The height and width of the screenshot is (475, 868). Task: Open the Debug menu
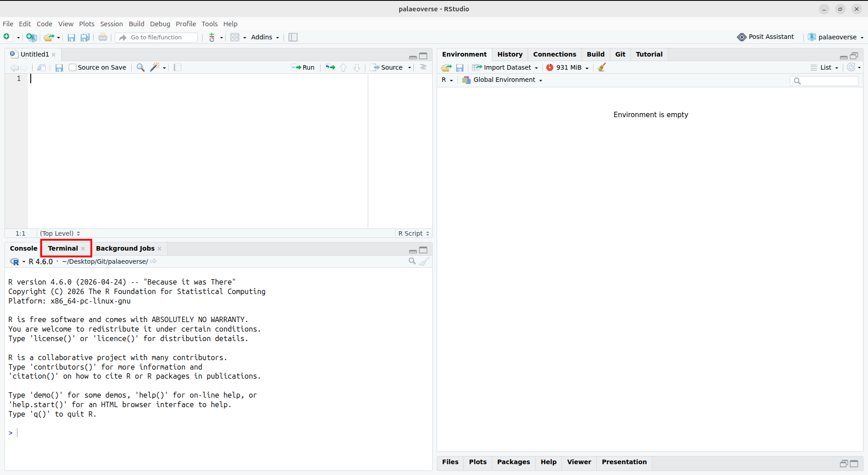click(160, 24)
